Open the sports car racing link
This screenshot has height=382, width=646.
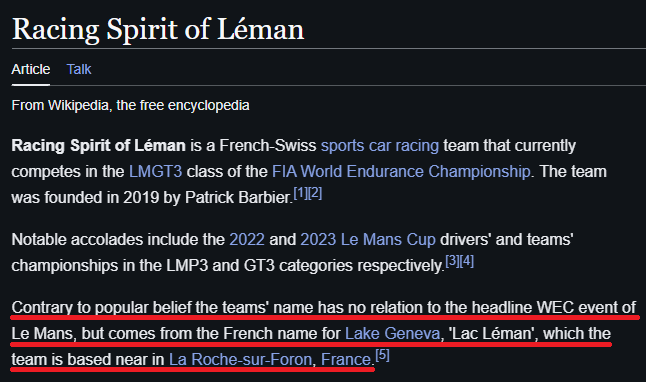(380, 145)
